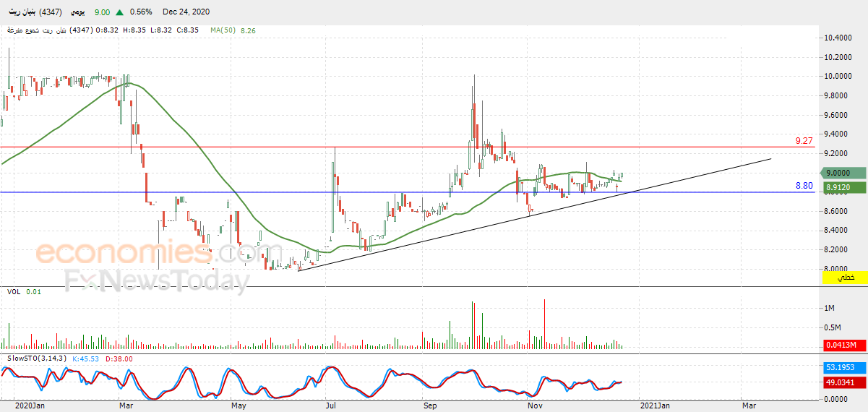The image size is (868, 412).
Task: Select the Sep label on time axis
Action: point(431,406)
